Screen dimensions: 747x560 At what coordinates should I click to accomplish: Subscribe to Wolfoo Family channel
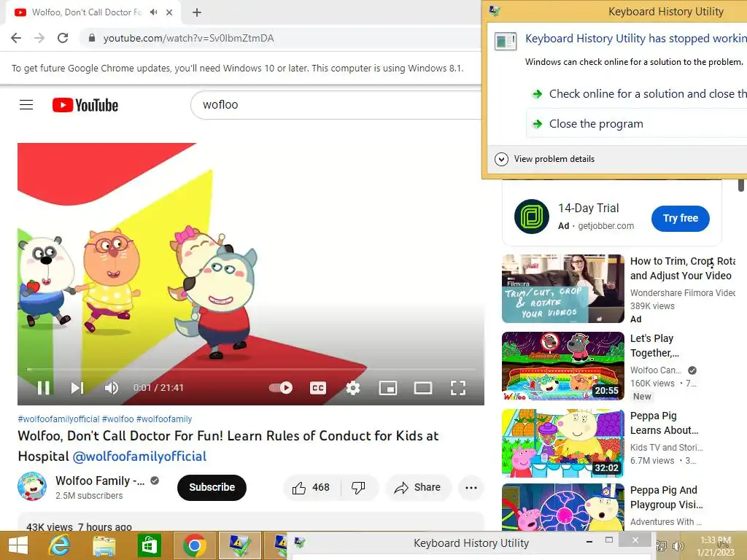click(x=212, y=488)
